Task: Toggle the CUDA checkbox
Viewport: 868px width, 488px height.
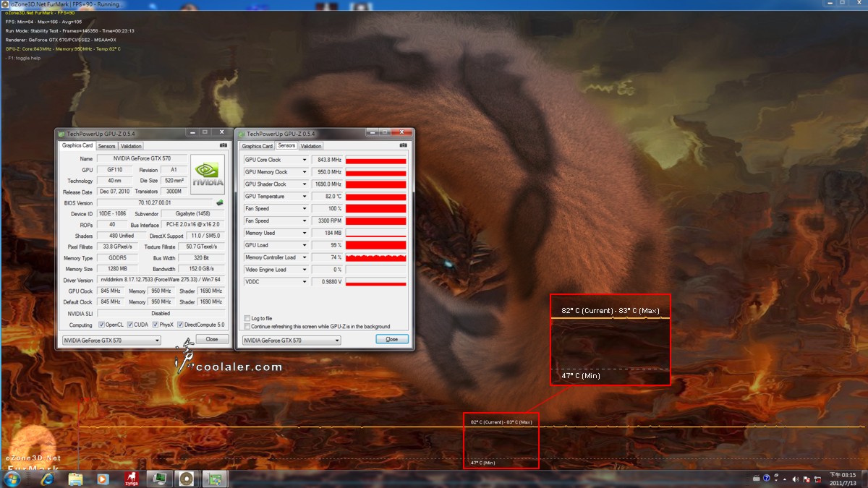Action: 129,325
